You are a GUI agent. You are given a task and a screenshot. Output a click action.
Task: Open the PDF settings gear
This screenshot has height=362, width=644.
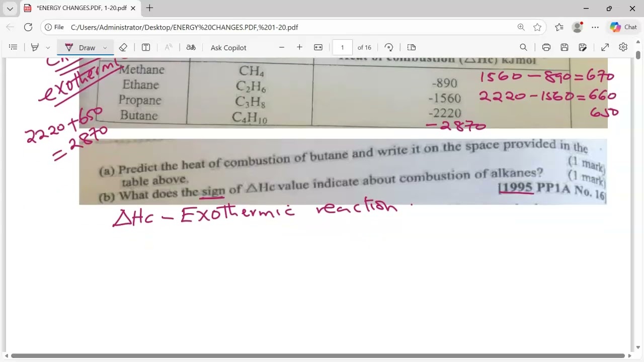click(x=623, y=47)
